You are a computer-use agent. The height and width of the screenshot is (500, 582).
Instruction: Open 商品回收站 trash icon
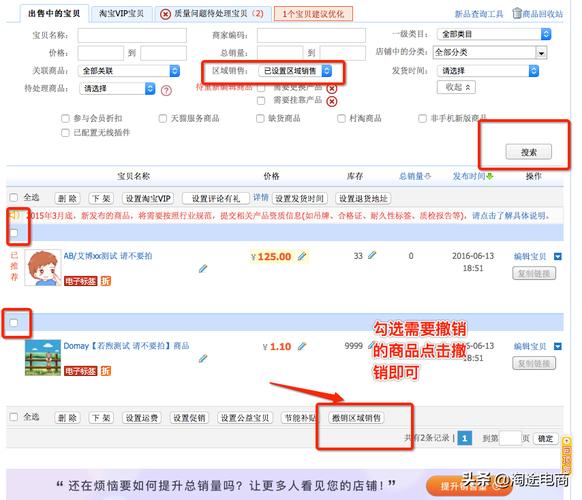[x=517, y=13]
